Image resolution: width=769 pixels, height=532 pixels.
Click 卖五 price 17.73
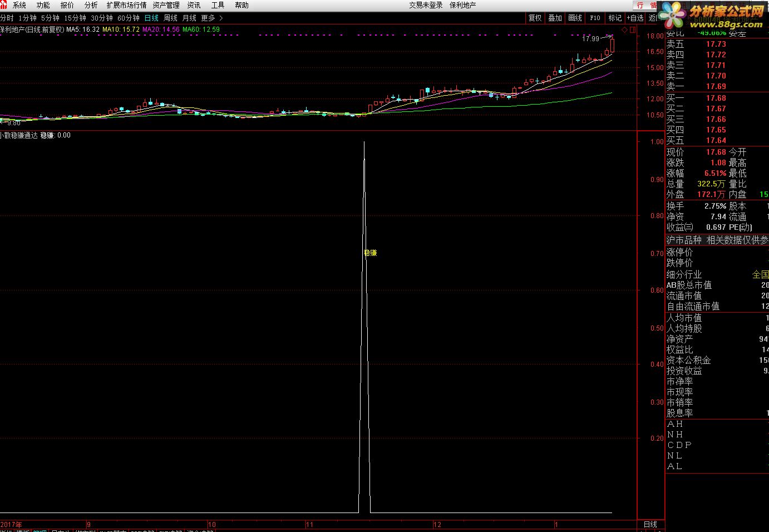pos(716,44)
